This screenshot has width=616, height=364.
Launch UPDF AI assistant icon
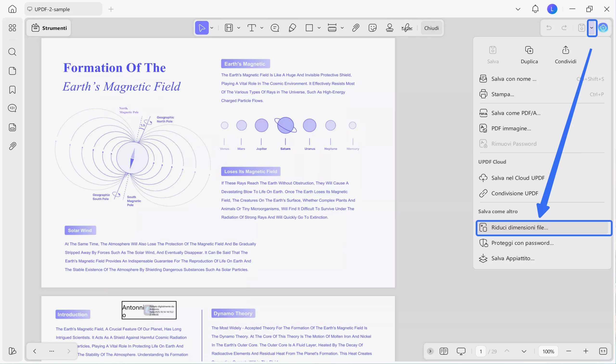pyautogui.click(x=603, y=28)
